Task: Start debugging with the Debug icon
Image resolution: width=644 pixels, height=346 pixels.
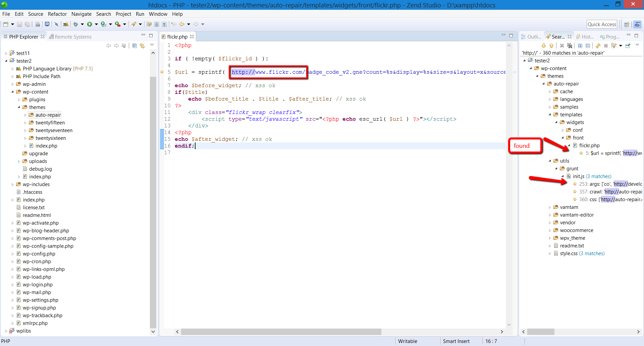Action: [x=76, y=24]
